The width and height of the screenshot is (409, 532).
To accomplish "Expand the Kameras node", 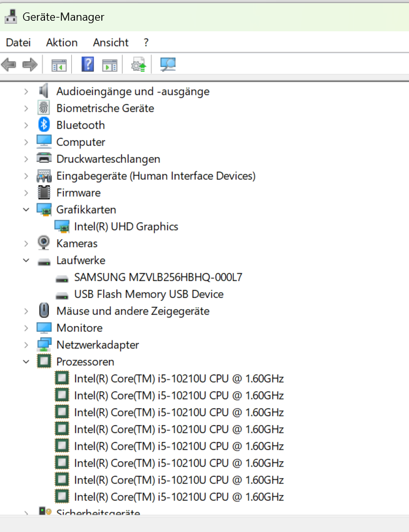I will tap(26, 243).
